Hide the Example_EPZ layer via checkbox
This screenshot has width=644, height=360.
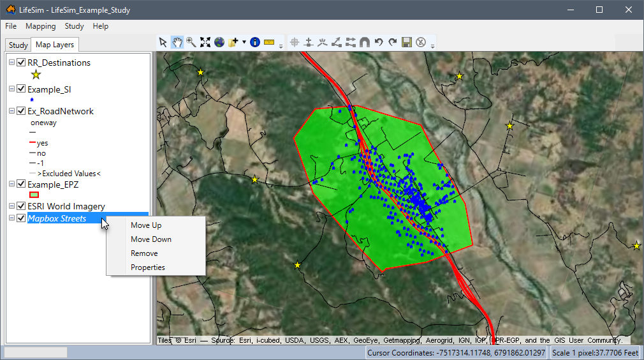tap(21, 184)
